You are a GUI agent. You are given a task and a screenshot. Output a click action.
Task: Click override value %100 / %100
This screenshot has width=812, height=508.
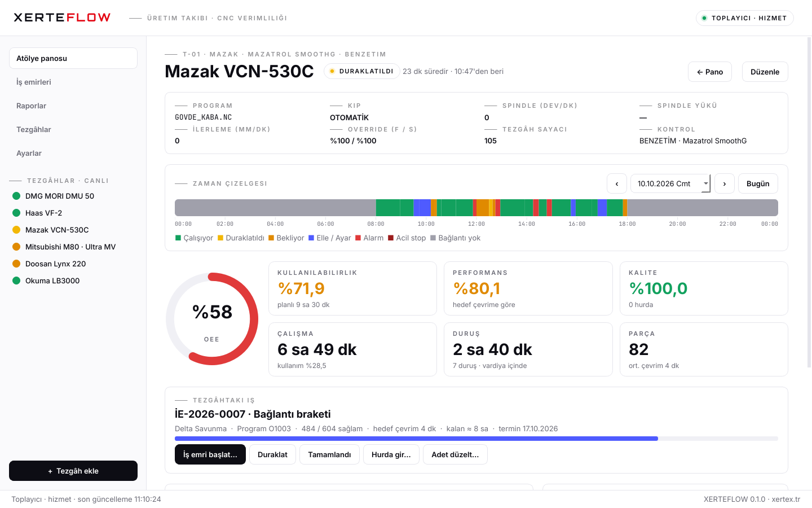click(353, 141)
